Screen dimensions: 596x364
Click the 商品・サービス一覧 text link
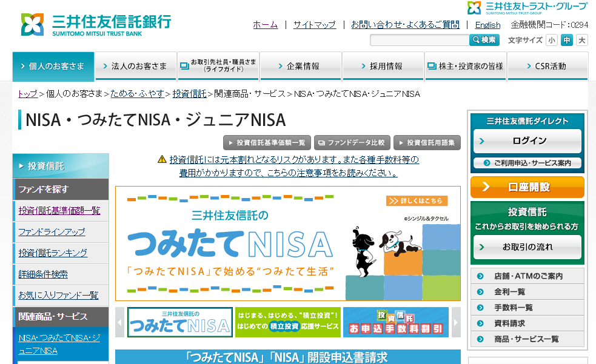[526, 339]
